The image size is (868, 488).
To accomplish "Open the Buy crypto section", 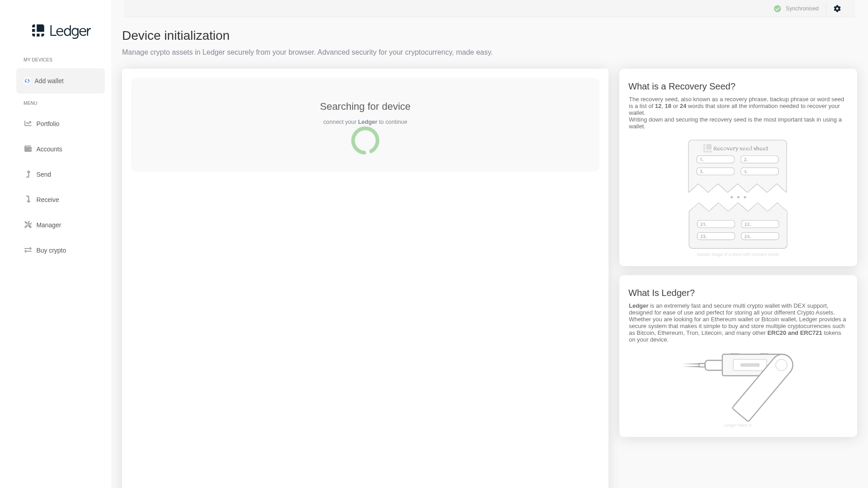I will coord(61,250).
